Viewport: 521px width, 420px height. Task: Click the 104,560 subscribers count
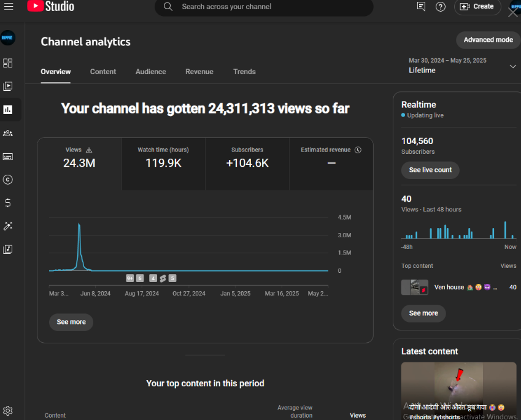point(417,141)
